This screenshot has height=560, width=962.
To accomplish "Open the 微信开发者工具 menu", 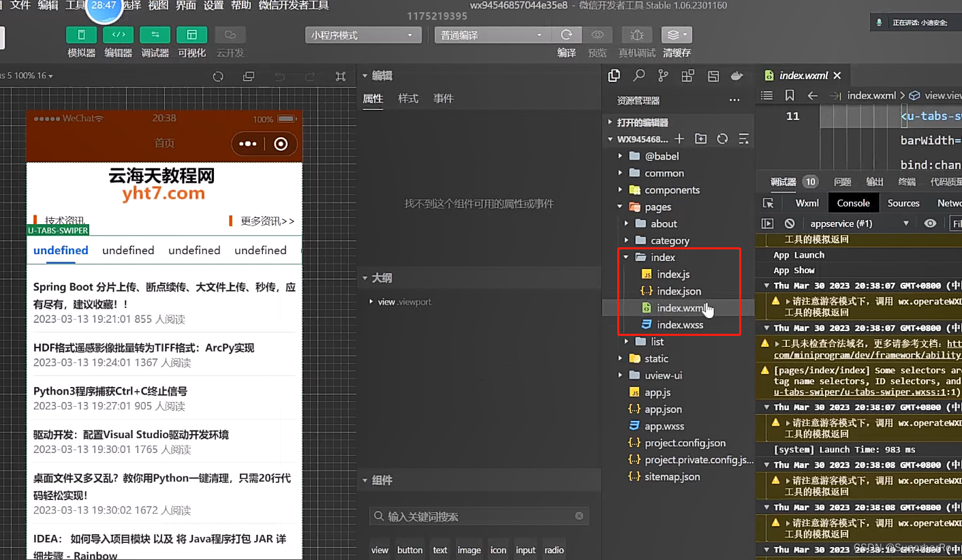I will (294, 5).
